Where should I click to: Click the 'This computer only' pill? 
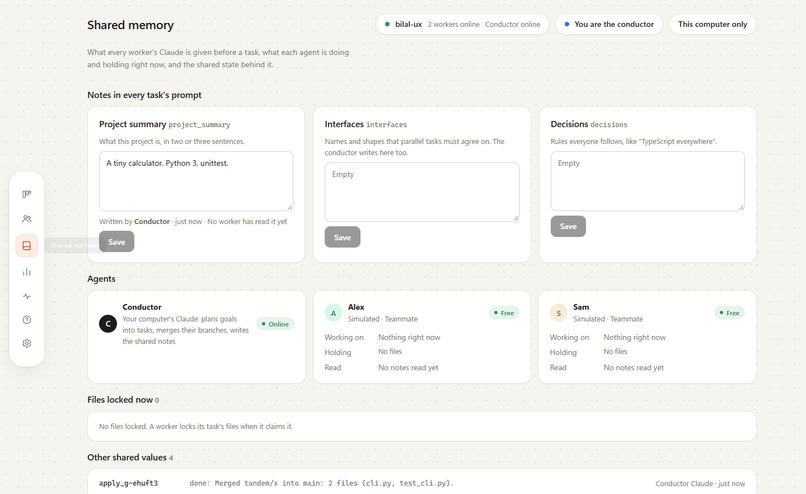pos(712,24)
